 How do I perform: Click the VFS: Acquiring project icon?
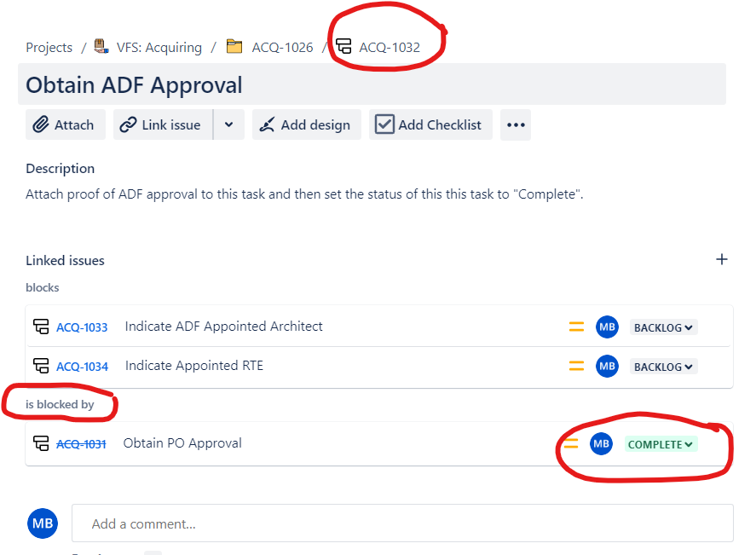point(101,47)
